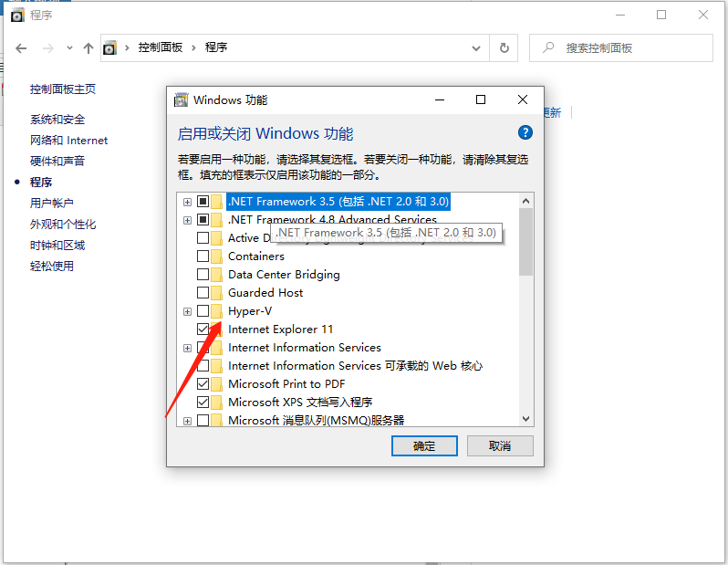728x565 pixels.
Task: Go to 控制面板主页
Action: (x=63, y=89)
